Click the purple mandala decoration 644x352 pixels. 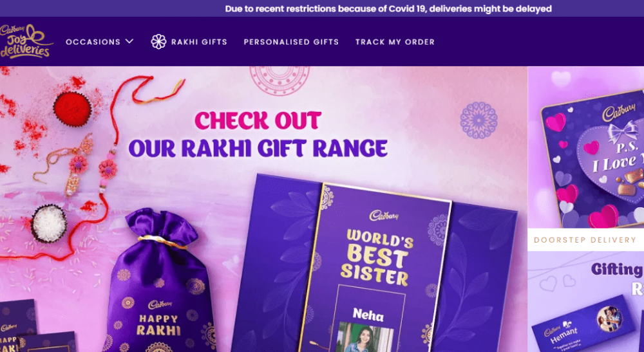coord(478,120)
